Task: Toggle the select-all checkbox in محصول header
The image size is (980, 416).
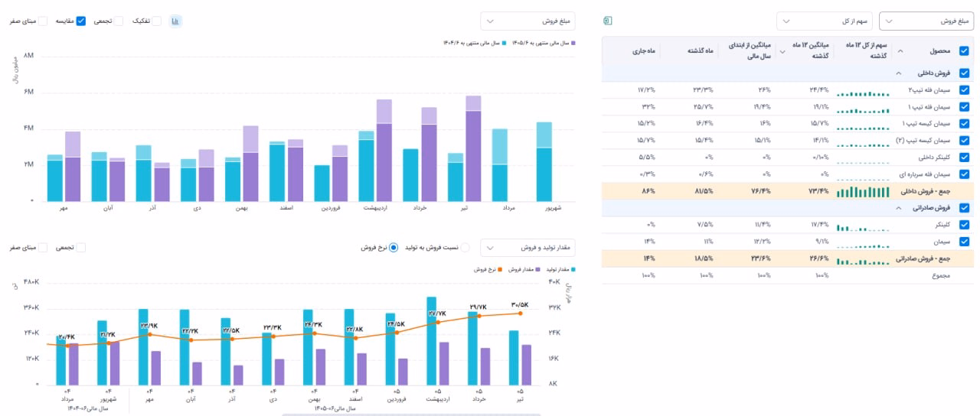Action: click(x=963, y=51)
